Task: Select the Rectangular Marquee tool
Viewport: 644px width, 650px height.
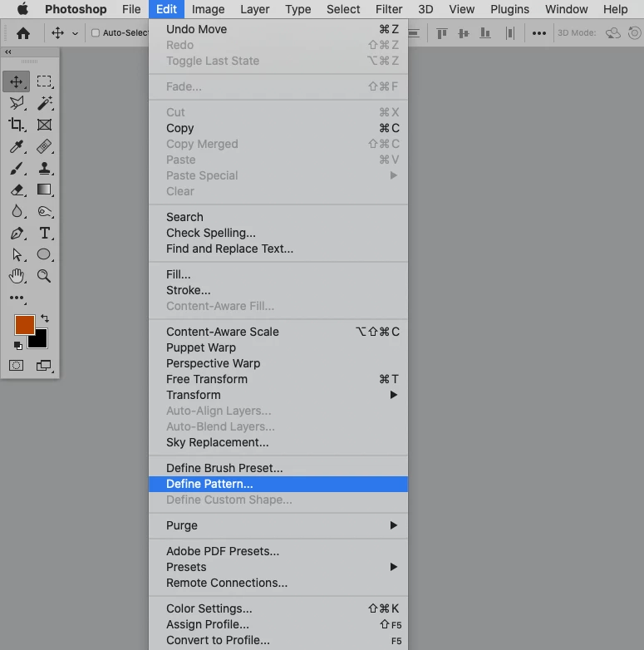Action: [44, 81]
